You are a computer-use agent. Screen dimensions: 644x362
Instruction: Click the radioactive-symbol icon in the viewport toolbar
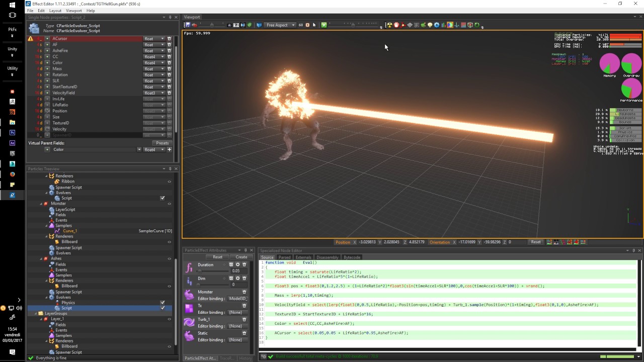pos(389,25)
